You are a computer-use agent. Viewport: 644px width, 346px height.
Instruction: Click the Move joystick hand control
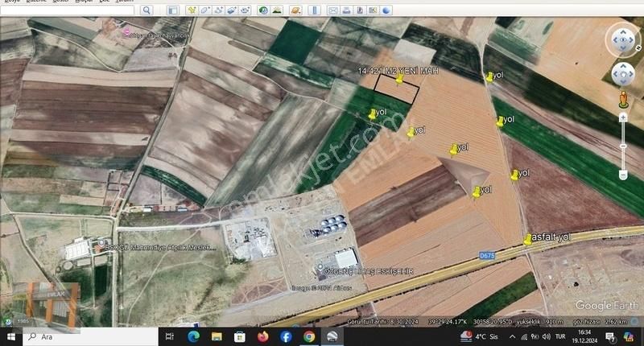point(623,74)
